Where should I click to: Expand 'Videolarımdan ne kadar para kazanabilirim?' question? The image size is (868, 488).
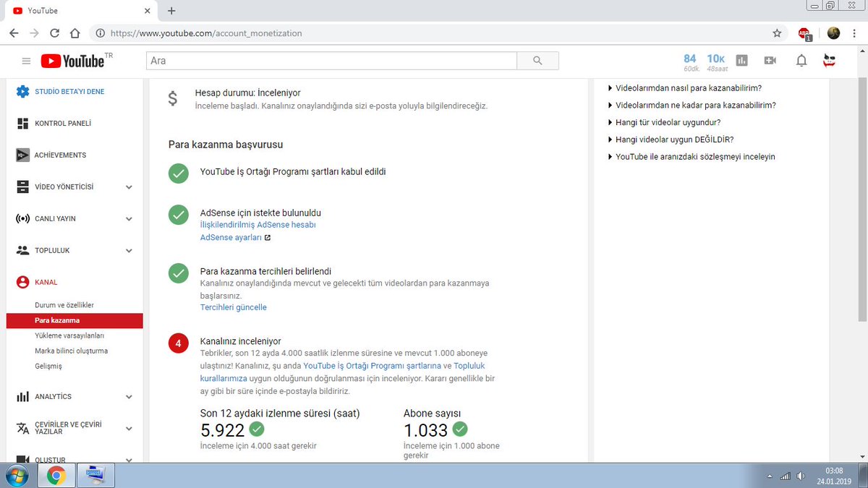pyautogui.click(x=692, y=106)
